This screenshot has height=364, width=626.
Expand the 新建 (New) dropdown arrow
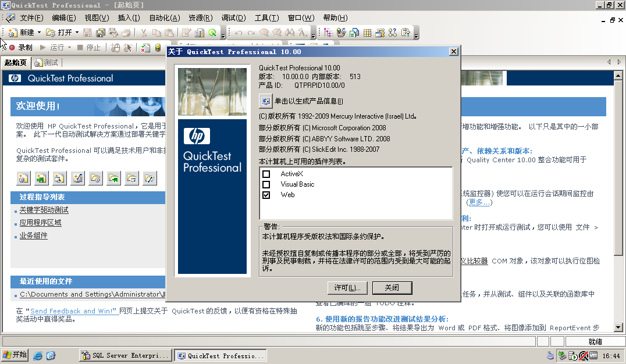(39, 33)
